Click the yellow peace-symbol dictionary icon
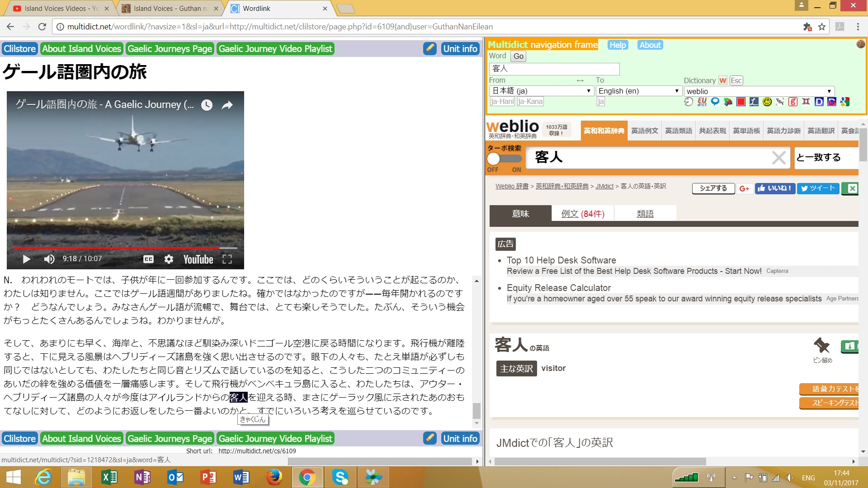This screenshot has height=488, width=868. coord(767,102)
